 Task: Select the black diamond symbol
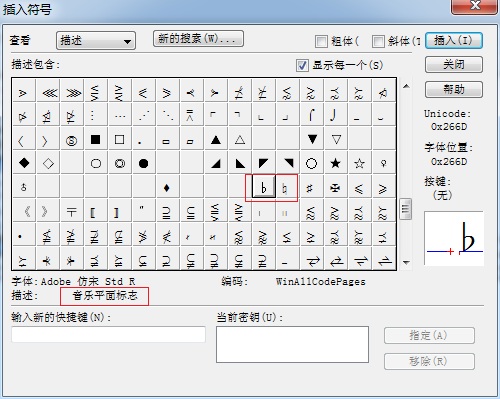point(24,163)
